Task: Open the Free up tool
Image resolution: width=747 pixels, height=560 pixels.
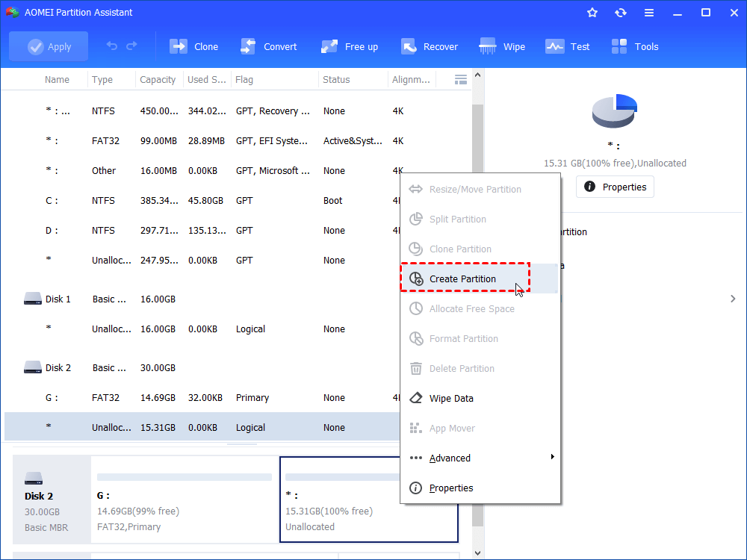Action: (x=349, y=46)
